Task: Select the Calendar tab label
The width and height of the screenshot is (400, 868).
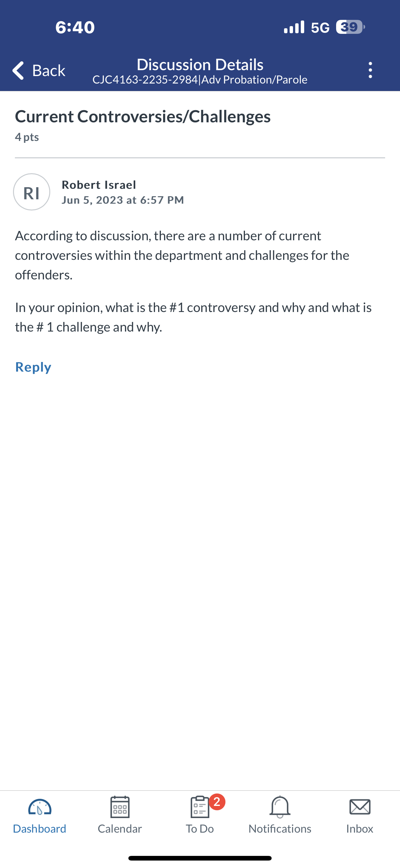Action: pyautogui.click(x=120, y=829)
